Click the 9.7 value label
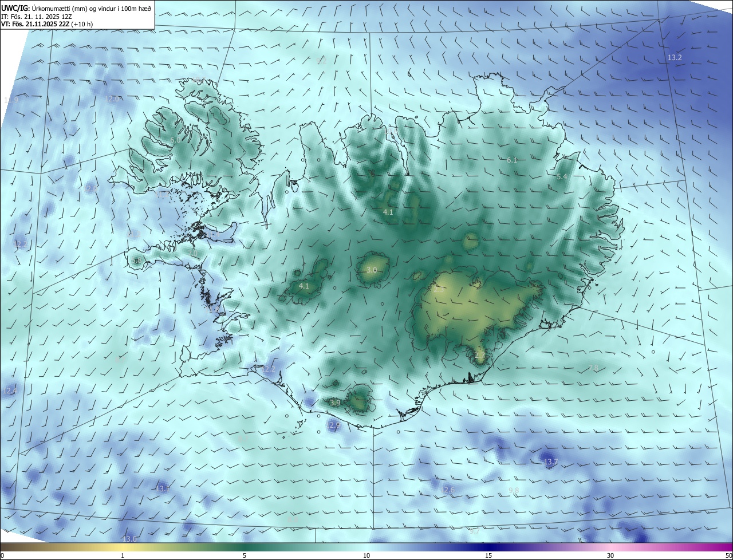The image size is (733, 560). click(474, 531)
